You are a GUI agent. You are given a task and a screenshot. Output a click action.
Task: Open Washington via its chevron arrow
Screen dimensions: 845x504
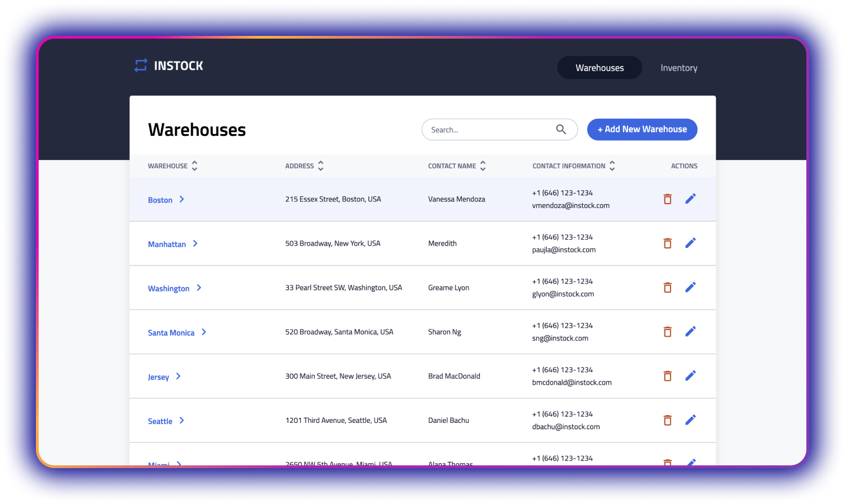199,288
